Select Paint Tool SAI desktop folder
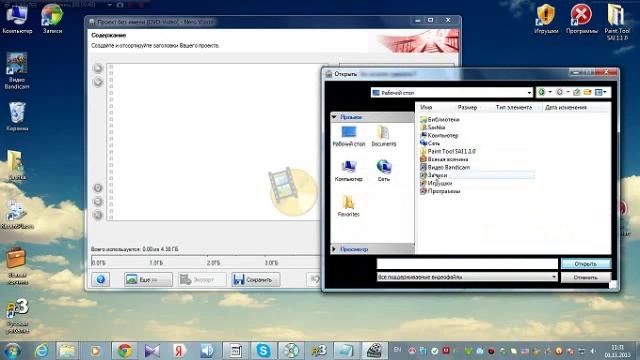This screenshot has height=360, width=640. click(x=617, y=22)
